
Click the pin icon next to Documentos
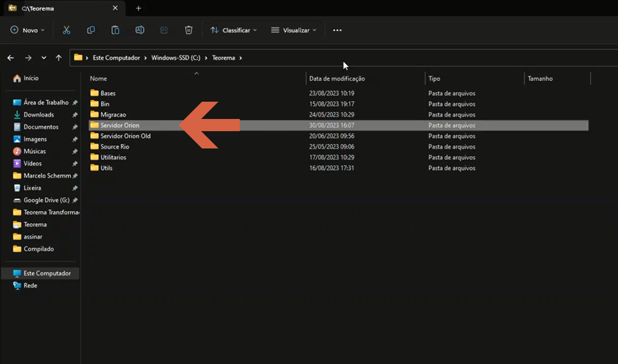pos(75,127)
